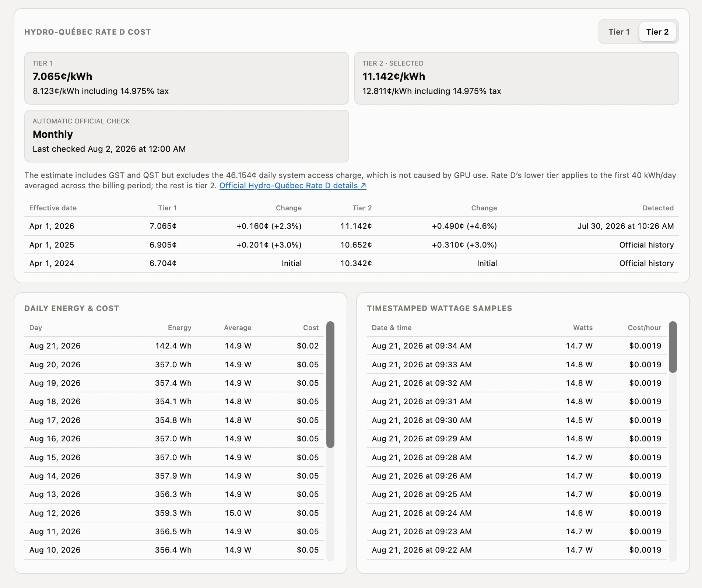The width and height of the screenshot is (702, 588).
Task: Click the Day column header
Action: tap(36, 328)
